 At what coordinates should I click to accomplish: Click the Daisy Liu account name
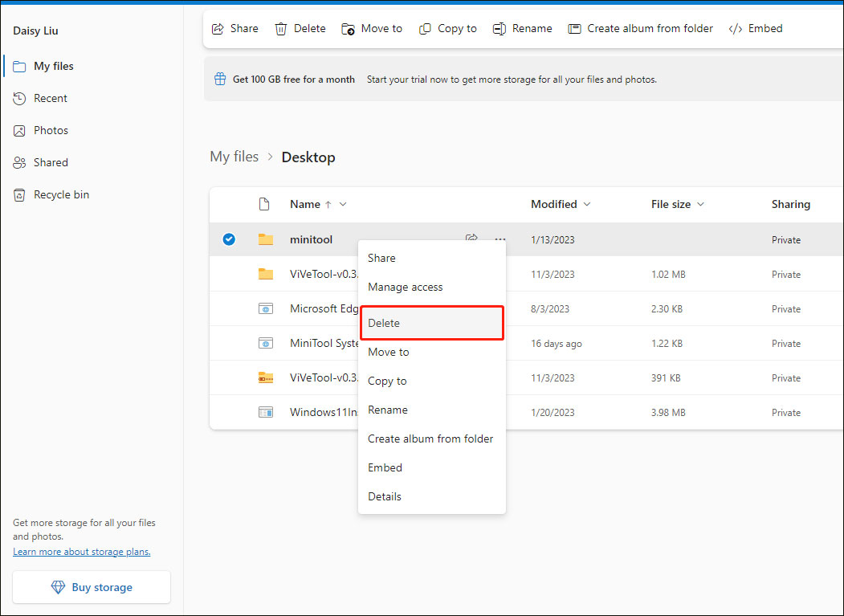point(35,31)
